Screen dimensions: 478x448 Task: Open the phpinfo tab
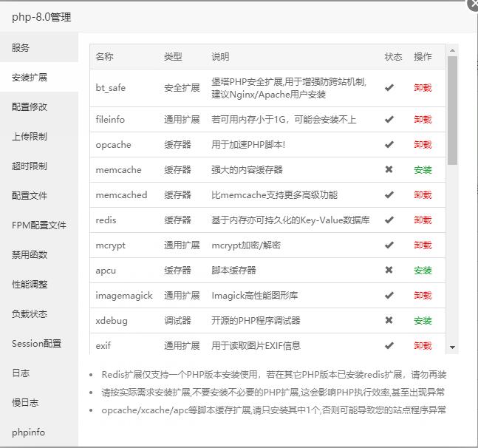(39, 432)
